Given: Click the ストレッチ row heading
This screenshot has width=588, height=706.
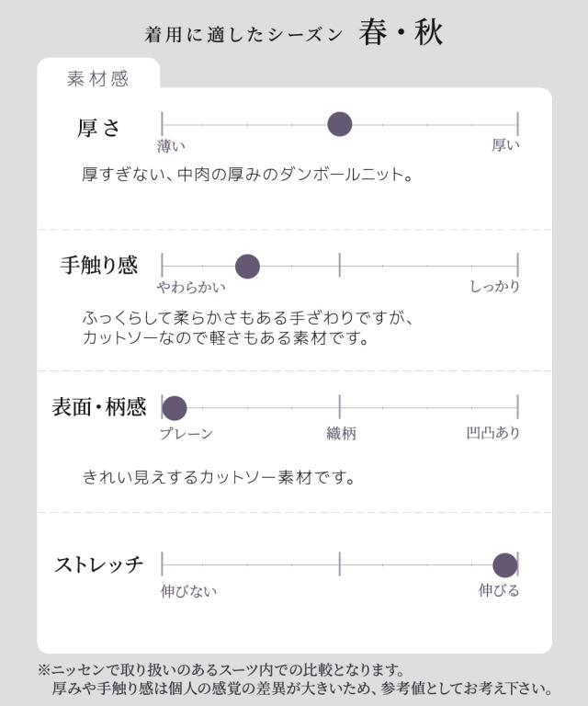Looking at the screenshot, I should tap(99, 564).
